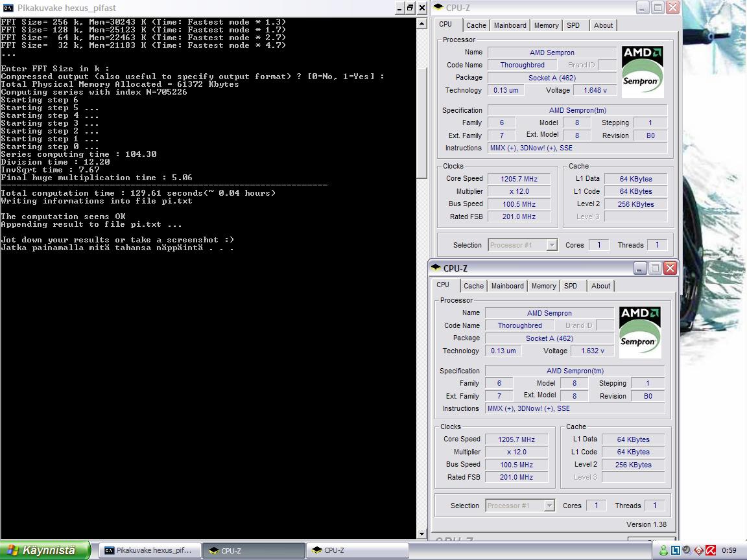Click the Revision B0 value in the upper CPU-Z
The height and width of the screenshot is (560, 747).
[650, 135]
